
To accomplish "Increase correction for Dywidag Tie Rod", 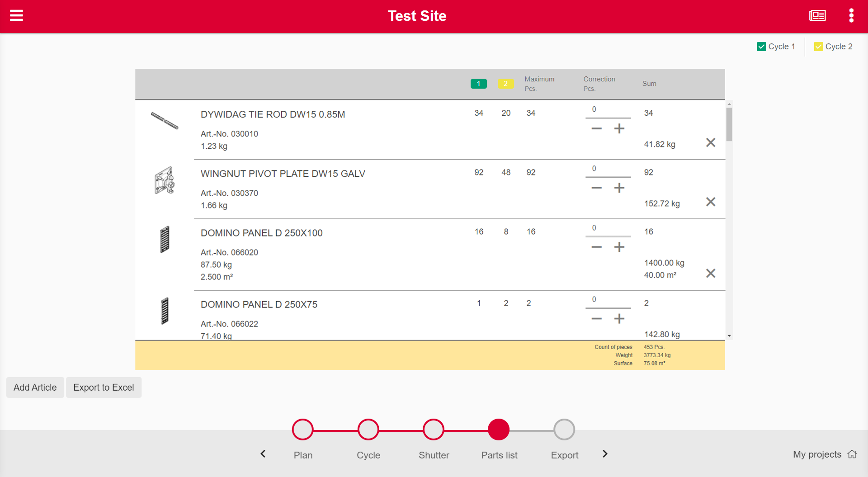I will tap(619, 129).
